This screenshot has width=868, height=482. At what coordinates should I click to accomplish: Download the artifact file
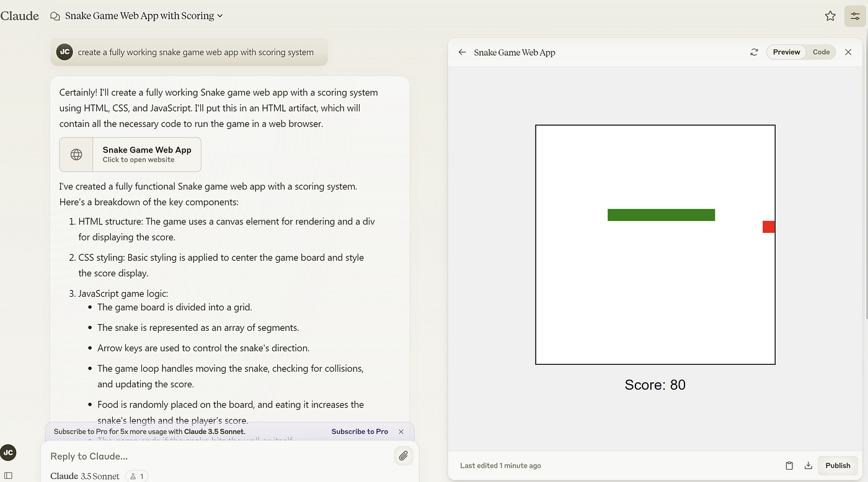[x=808, y=466]
